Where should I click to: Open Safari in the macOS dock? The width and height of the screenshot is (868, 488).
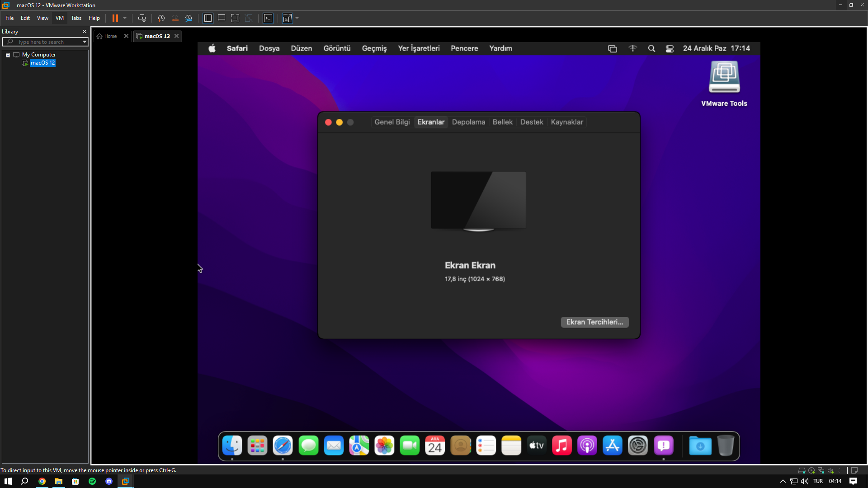tap(283, 446)
